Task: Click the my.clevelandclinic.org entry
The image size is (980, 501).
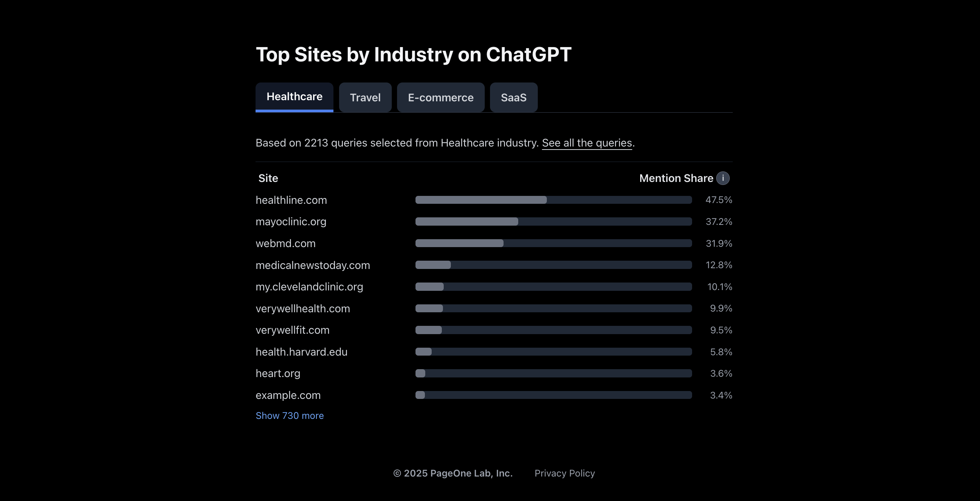Action: [309, 287]
